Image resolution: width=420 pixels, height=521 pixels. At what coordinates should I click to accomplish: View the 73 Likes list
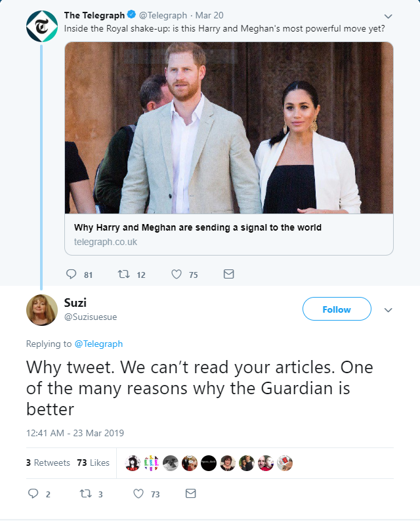click(x=93, y=463)
